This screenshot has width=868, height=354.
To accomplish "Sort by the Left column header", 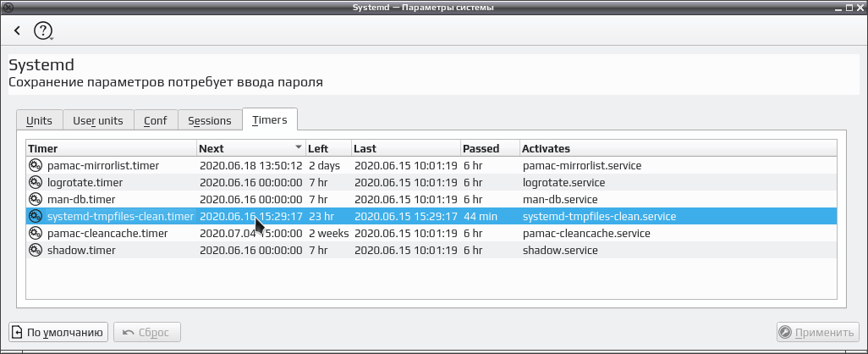I will [329, 148].
